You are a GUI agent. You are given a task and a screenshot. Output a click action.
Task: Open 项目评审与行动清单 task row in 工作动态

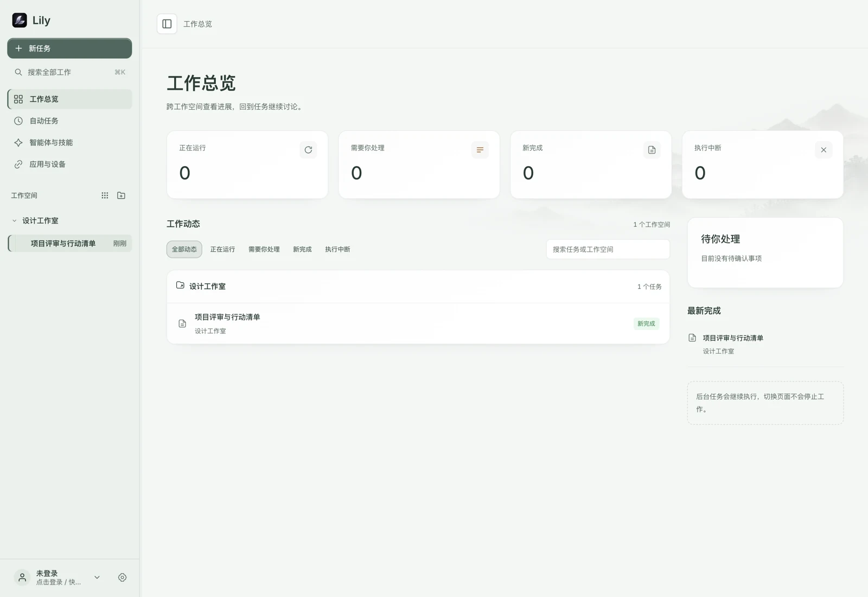418,323
